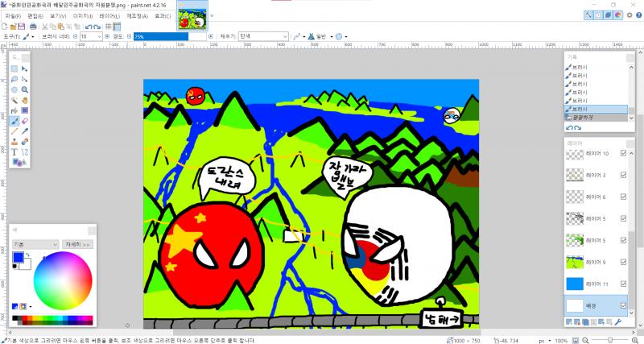Open the palette options dropdown arrow
The height and width of the screenshot is (344, 644).
tap(31, 307)
